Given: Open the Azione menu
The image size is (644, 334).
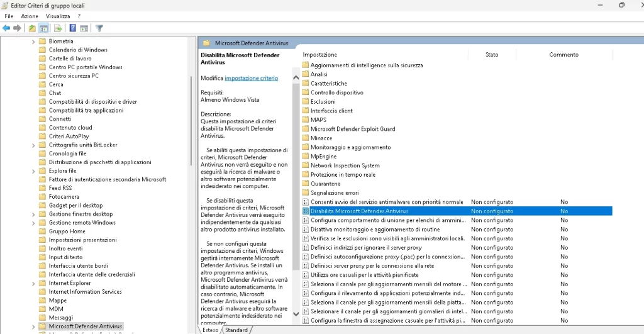Looking at the screenshot, I should (x=30, y=16).
